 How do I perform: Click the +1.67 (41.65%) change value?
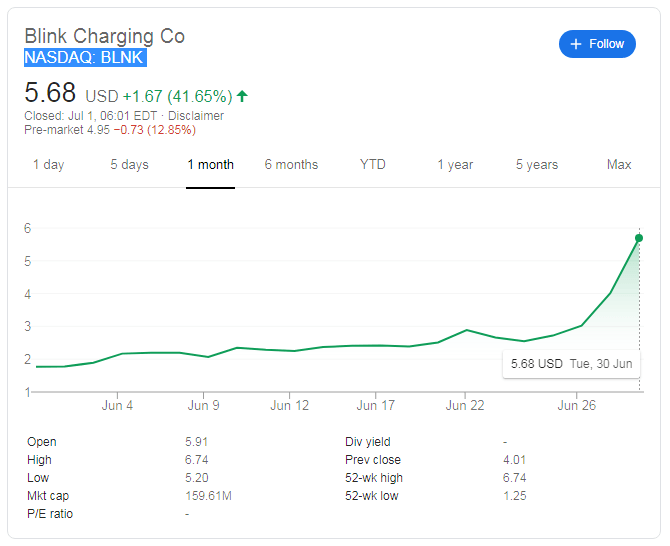coord(177,97)
